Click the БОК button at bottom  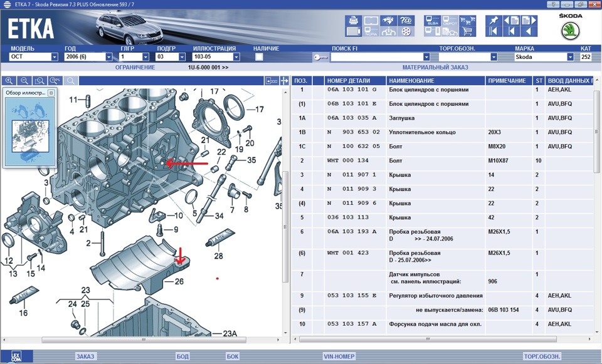click(233, 356)
